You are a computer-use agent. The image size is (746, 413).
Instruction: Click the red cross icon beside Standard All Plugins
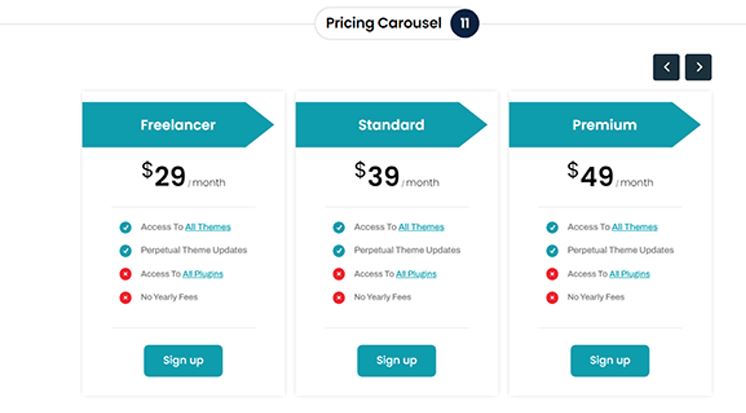tap(339, 274)
